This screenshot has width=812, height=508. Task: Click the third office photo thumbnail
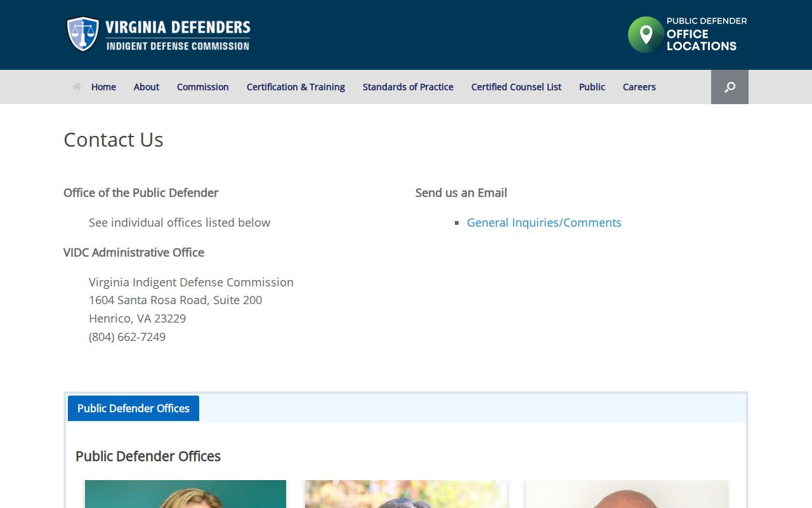627,494
